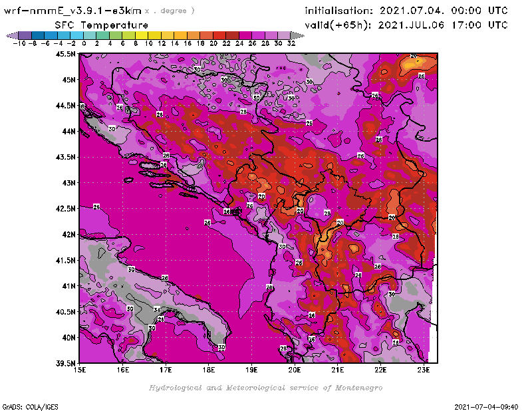
Task: Click the legend swatch between 22 and 24
Action: tap(232, 35)
